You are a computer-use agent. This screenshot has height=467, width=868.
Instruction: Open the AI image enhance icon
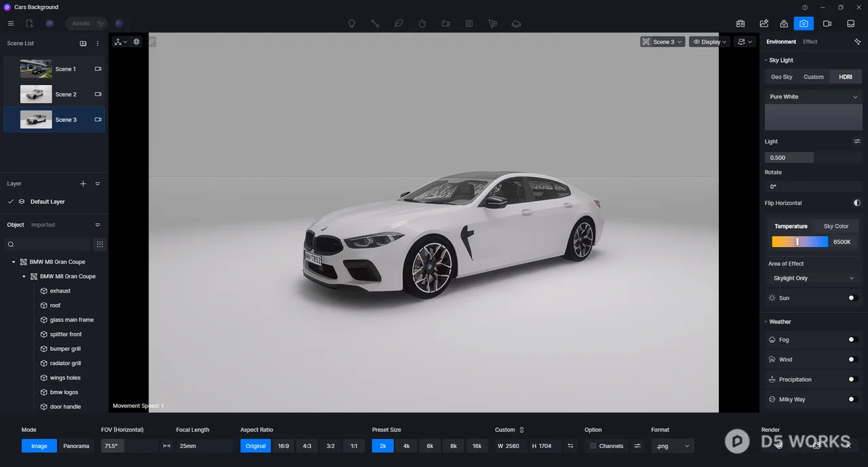click(x=764, y=23)
